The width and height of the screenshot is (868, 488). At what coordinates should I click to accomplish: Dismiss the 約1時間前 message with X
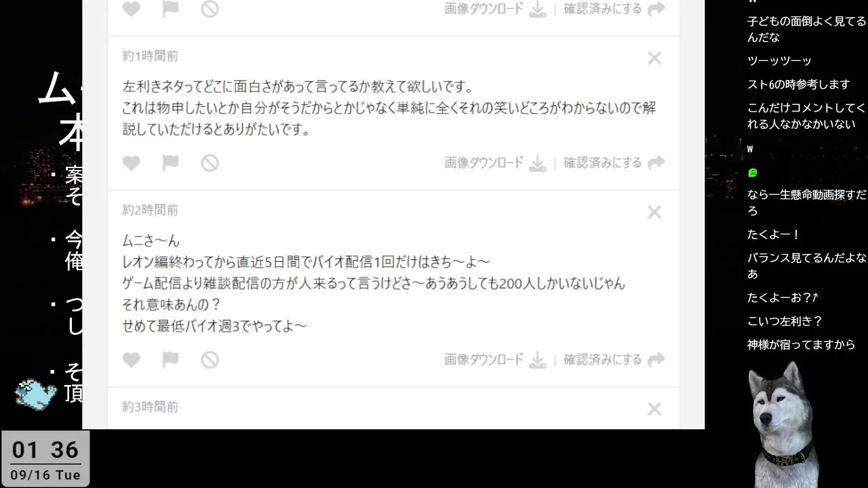pyautogui.click(x=654, y=58)
